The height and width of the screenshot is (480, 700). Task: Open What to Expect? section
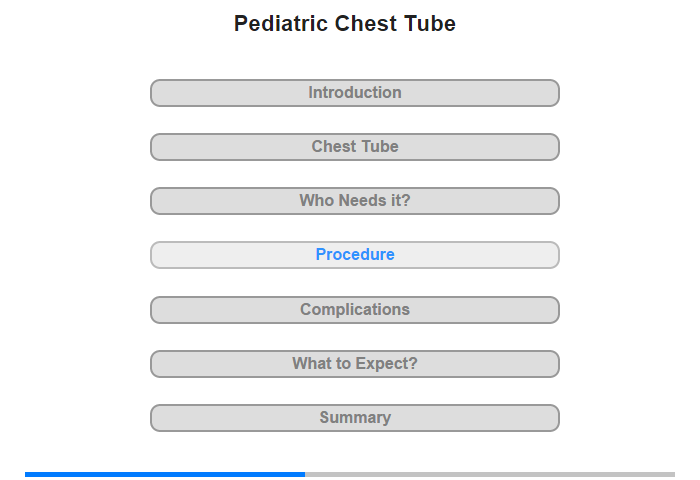tap(354, 364)
